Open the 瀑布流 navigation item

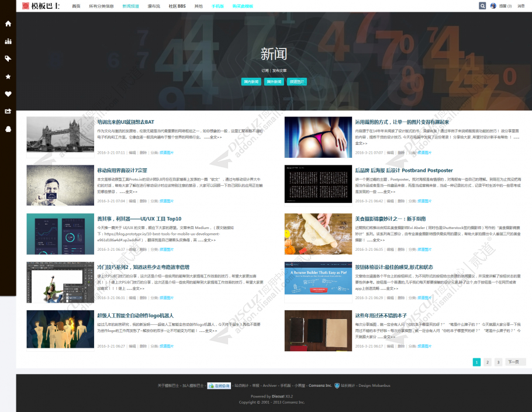click(x=154, y=6)
